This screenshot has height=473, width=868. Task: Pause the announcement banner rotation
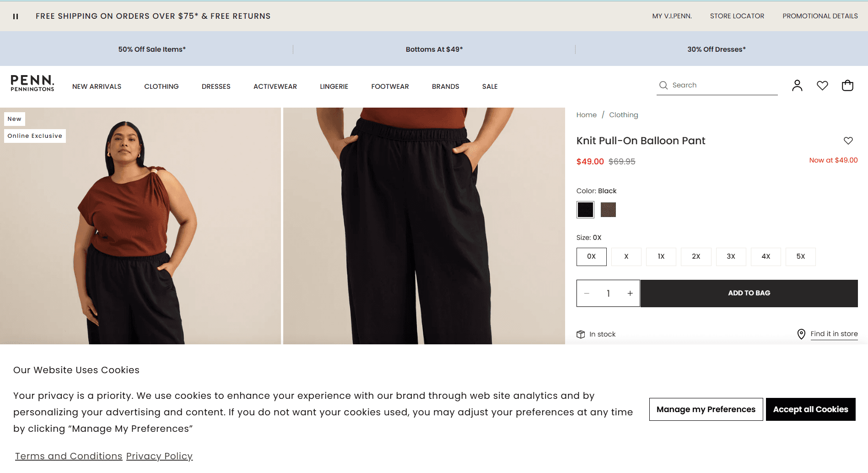[x=15, y=16]
